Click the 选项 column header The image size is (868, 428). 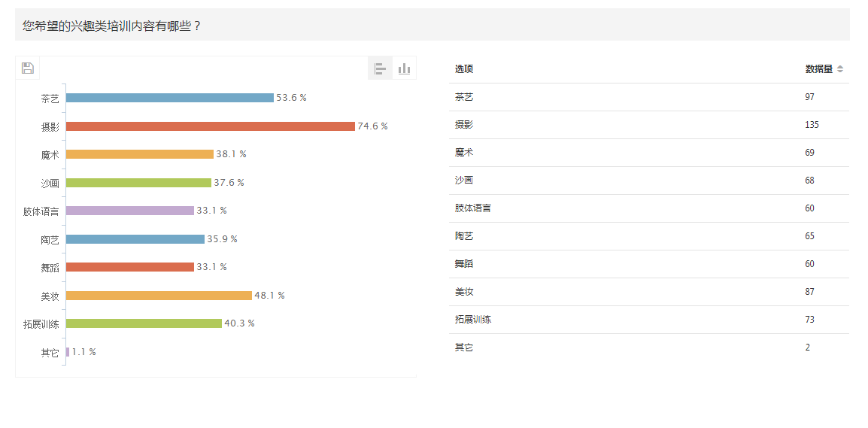(x=464, y=69)
